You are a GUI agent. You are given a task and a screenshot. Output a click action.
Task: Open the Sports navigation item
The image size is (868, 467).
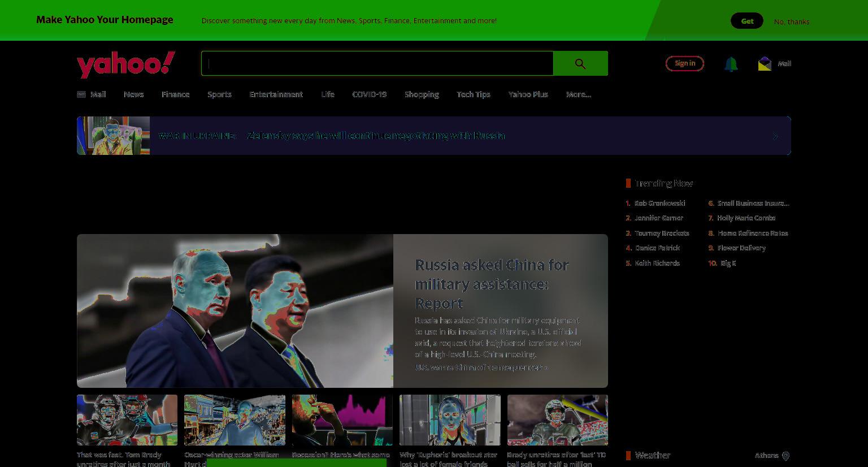coord(219,94)
